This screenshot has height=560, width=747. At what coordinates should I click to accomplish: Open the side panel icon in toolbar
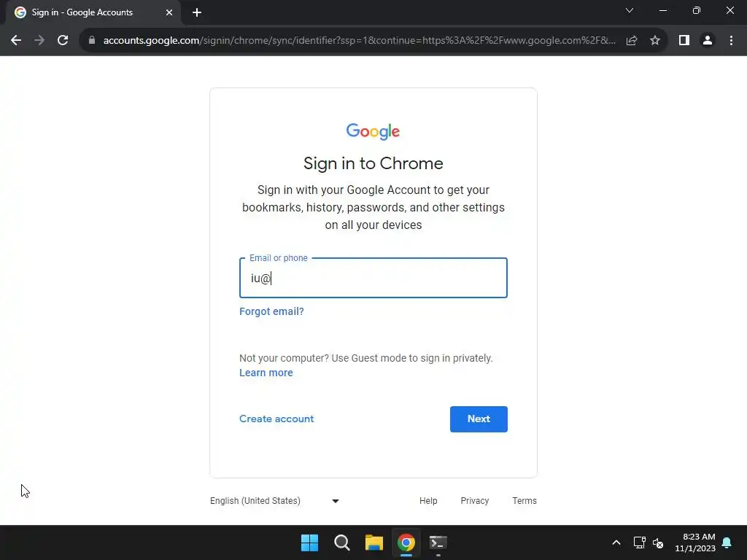[684, 41]
